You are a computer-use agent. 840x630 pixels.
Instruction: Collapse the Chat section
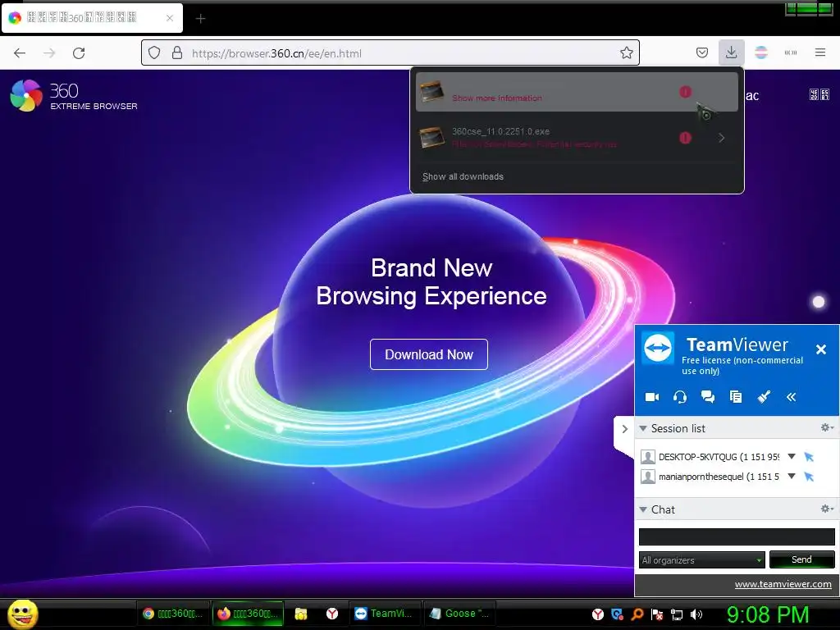point(643,509)
